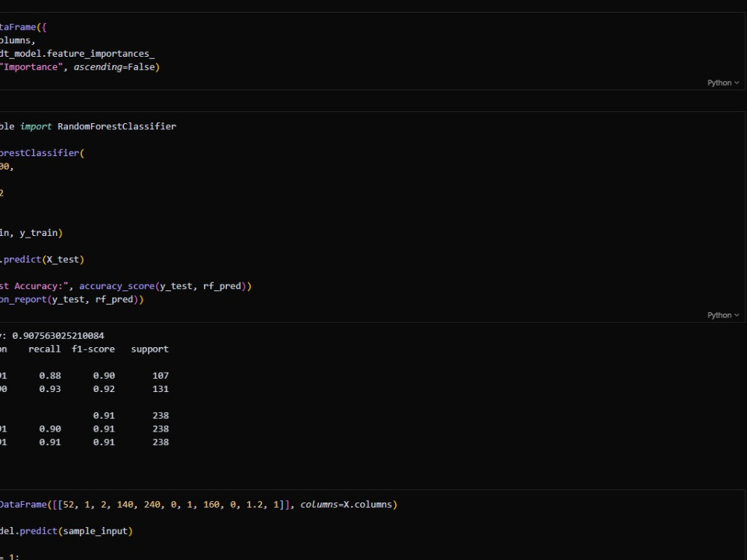The width and height of the screenshot is (747, 560).
Task: Click the recall value 0.93
Action: 50,389
